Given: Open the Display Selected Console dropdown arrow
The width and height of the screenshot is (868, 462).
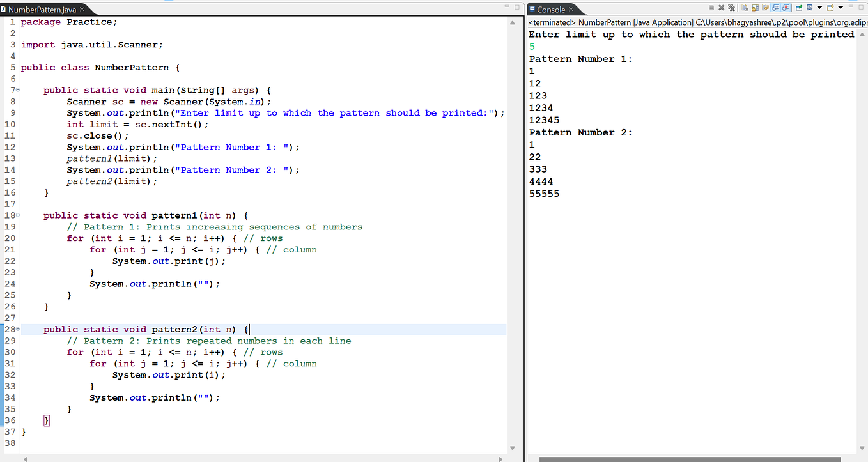Looking at the screenshot, I should pos(819,8).
